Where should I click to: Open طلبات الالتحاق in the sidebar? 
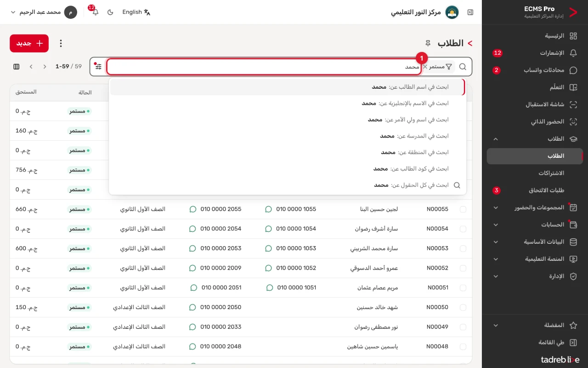[x=535, y=190]
